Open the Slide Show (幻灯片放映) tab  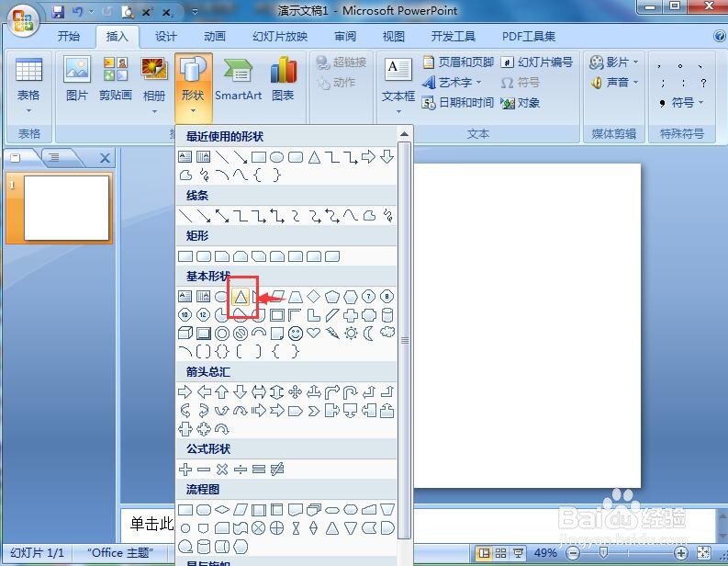pos(280,36)
